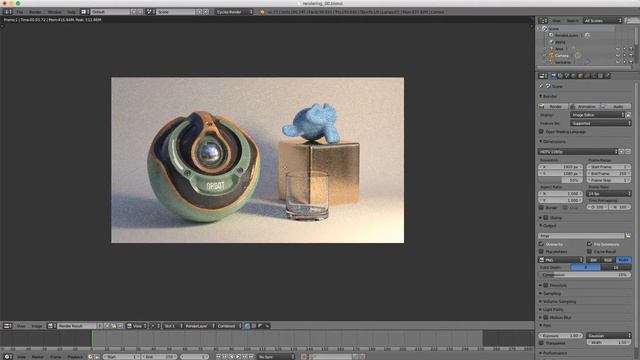
Task: Toggle the Border checkbox
Action: click(541, 208)
